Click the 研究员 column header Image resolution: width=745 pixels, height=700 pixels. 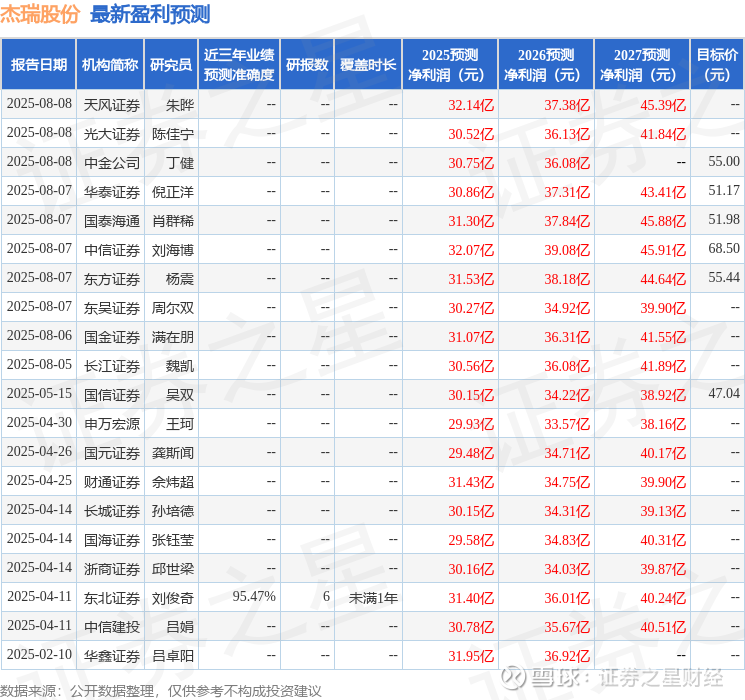(x=171, y=65)
